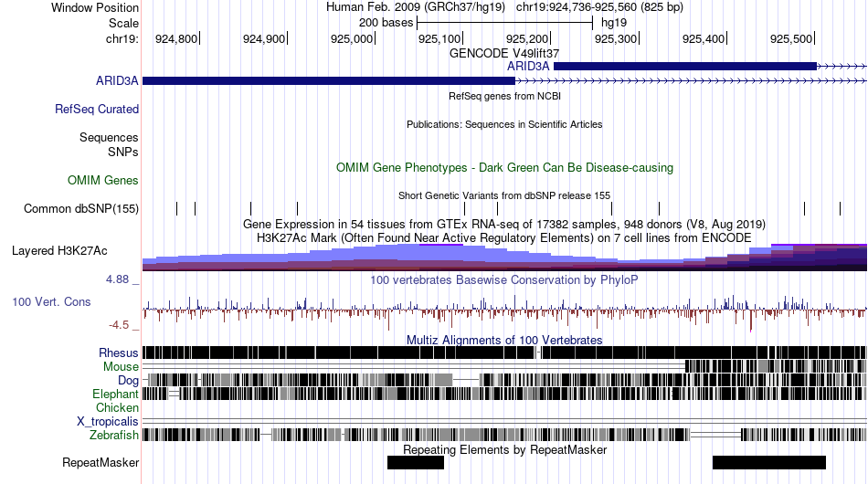Click the Zebrafish alignment row label
868x484 pixels.
coord(114,435)
